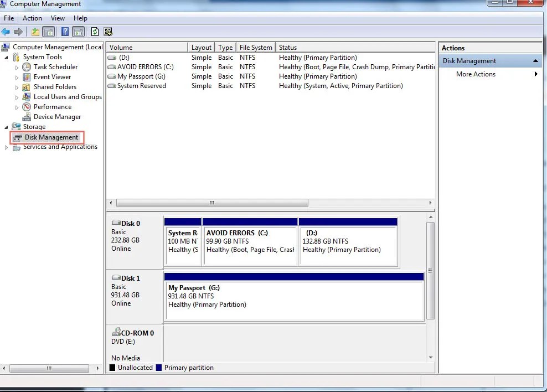
Task: Open the View menu
Action: pyautogui.click(x=58, y=18)
